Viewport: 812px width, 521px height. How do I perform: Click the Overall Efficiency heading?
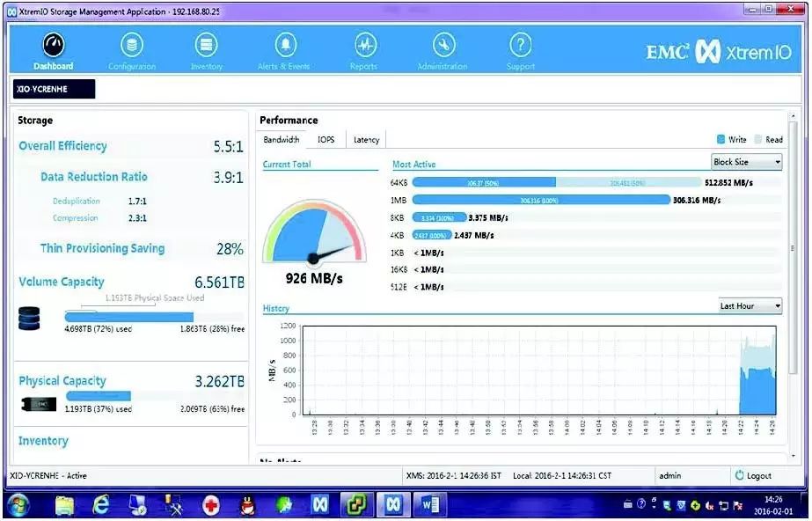coord(62,146)
